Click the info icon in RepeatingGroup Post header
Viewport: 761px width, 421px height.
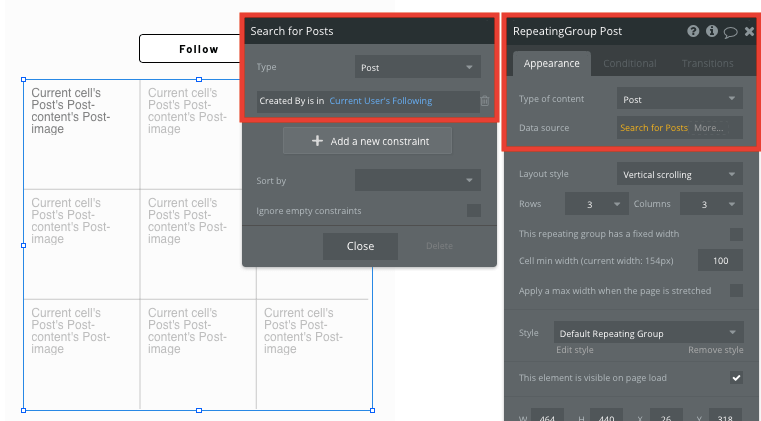711,31
